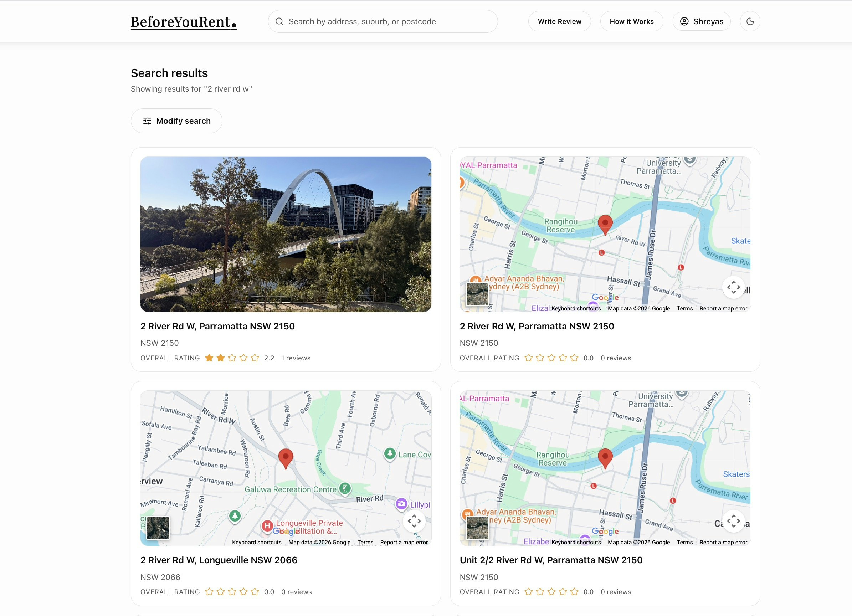Click the Modify search button

176,120
